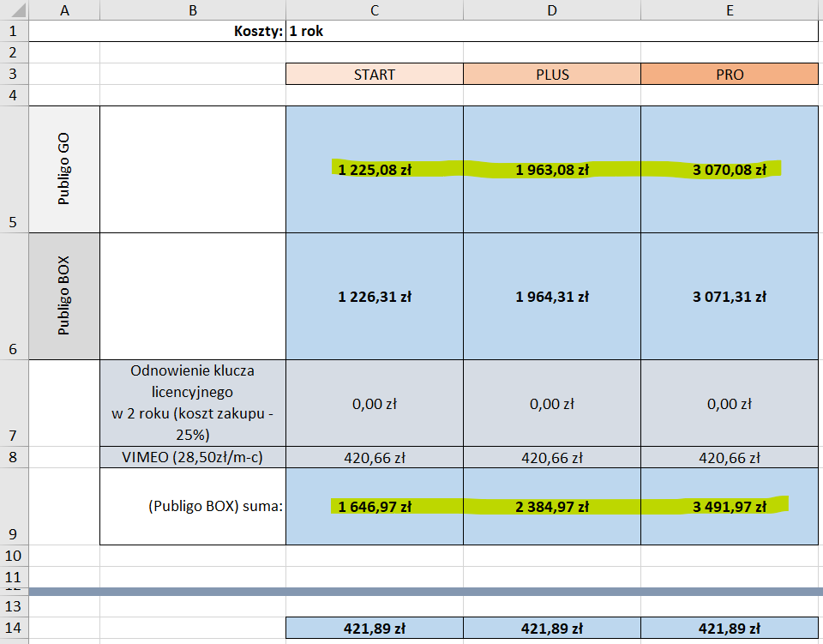Select the row 5 header
823x644 pixels.
pyautogui.click(x=15, y=169)
